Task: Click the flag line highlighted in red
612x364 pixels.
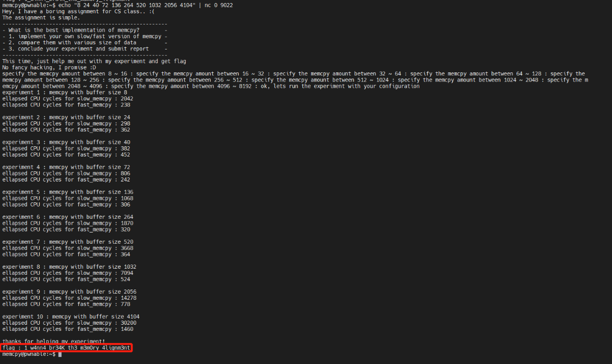Action: coord(66,348)
